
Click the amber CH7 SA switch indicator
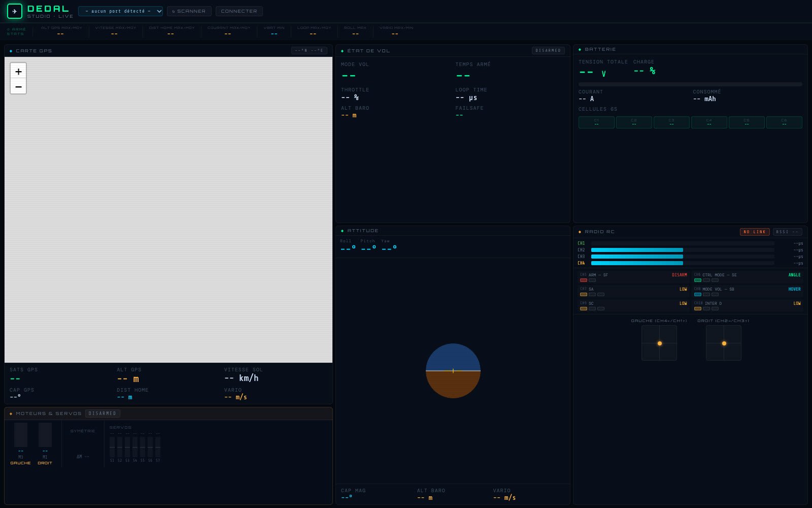584,295
